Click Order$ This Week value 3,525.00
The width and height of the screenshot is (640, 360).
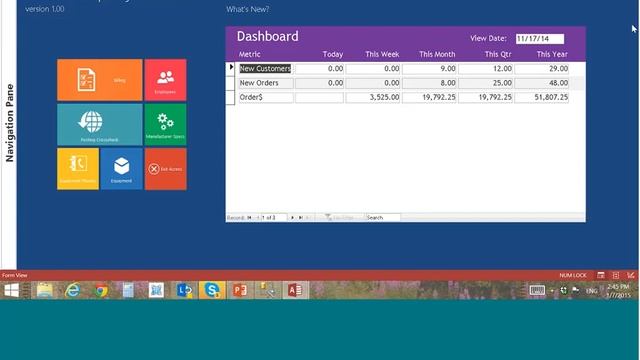point(373,97)
